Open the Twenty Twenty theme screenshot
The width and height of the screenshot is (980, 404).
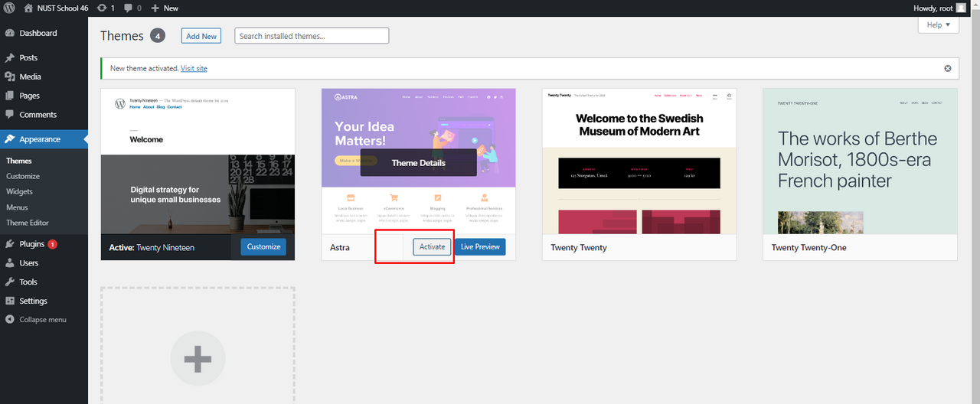tap(639, 161)
